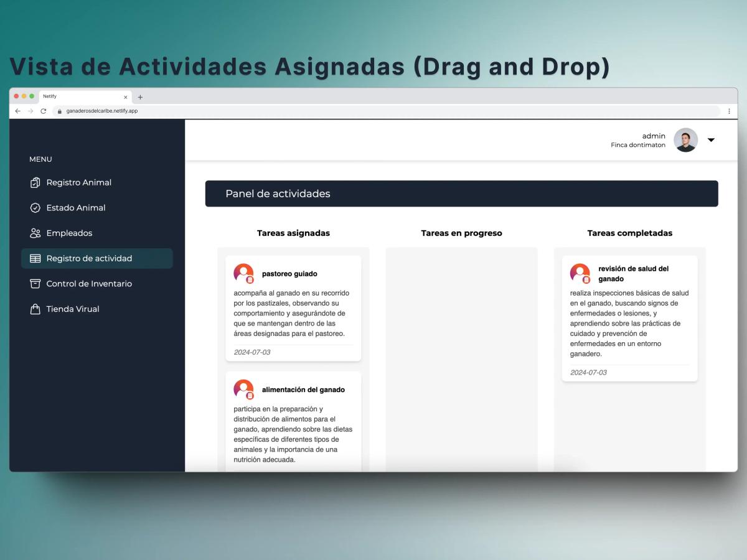747x560 pixels.
Task: Click the admin profile picture
Action: (685, 140)
